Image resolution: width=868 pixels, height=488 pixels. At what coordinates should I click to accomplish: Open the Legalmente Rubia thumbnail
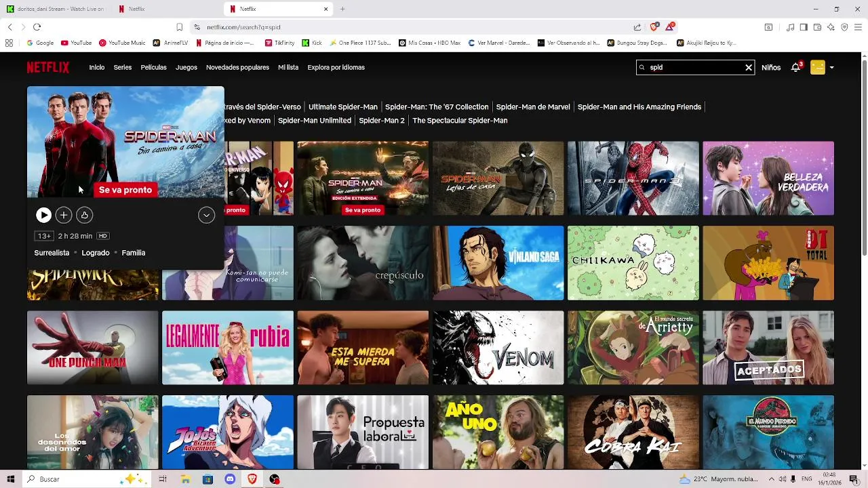(x=228, y=348)
